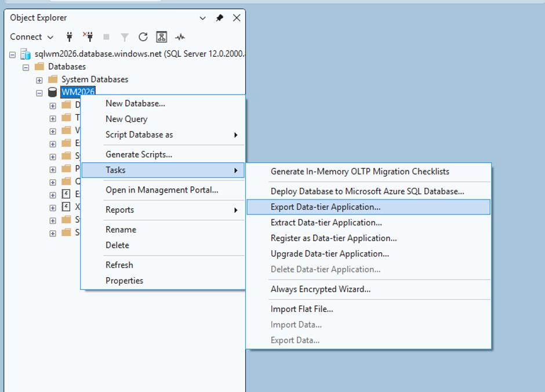Open the Reports submenu
Image resolution: width=545 pixels, height=392 pixels.
pos(163,210)
